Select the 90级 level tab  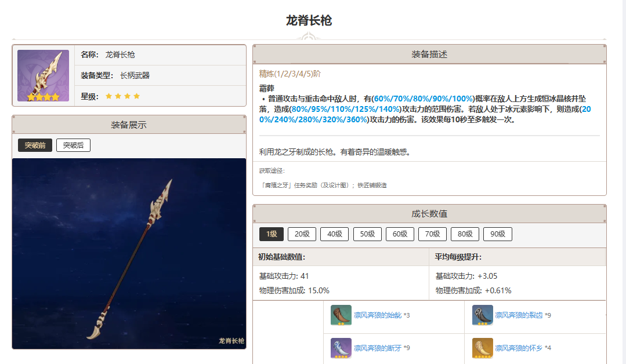click(498, 234)
